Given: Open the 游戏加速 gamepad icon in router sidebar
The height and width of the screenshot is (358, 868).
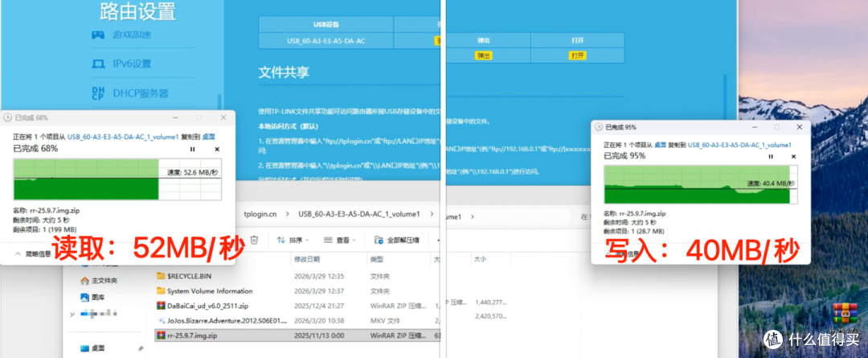Looking at the screenshot, I should (x=98, y=35).
